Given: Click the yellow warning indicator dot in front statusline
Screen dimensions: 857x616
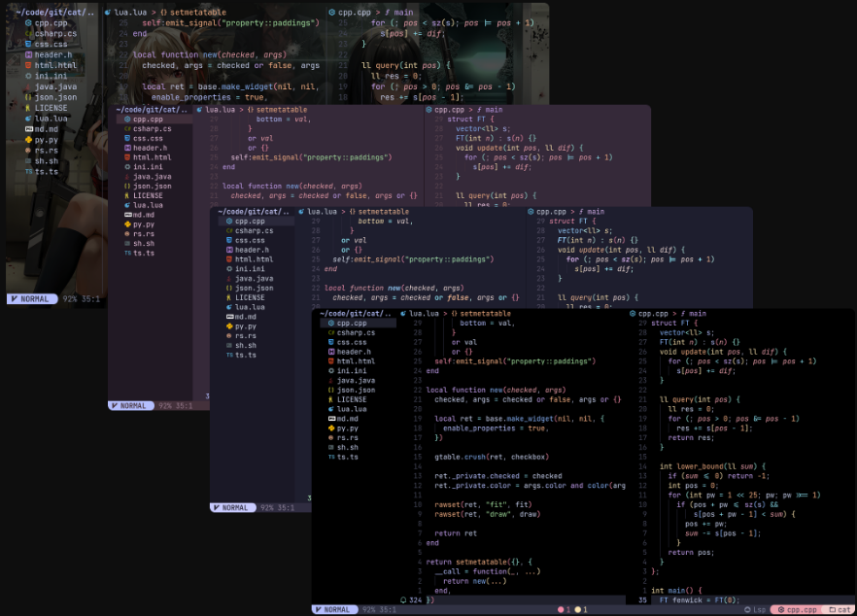Looking at the screenshot, I should coord(578,609).
